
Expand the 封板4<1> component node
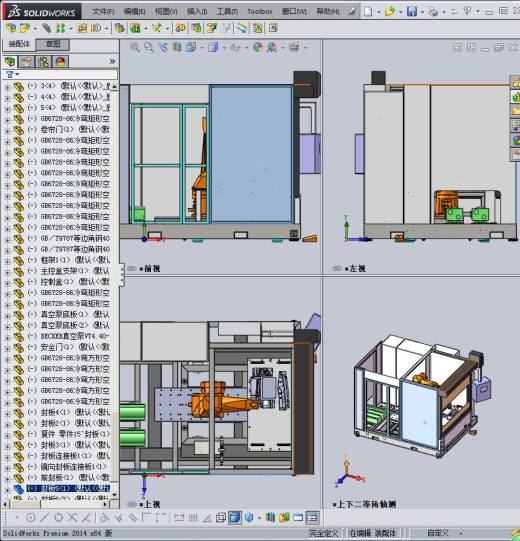[7, 413]
